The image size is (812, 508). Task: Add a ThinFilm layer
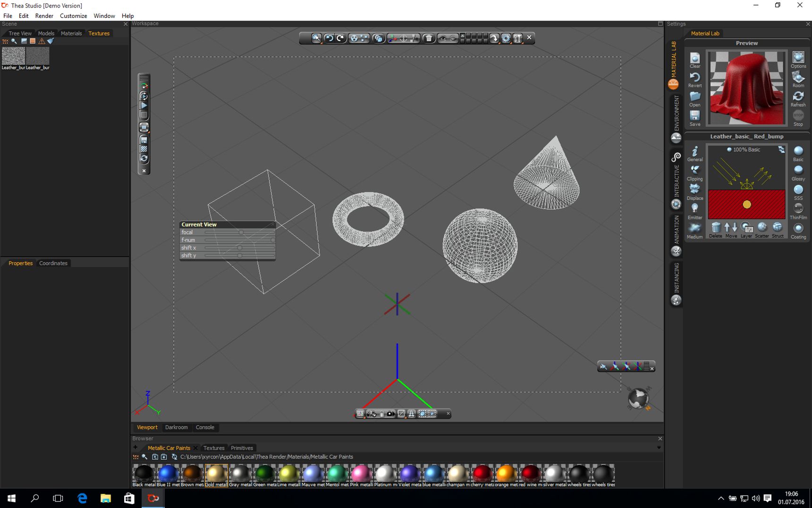798,211
